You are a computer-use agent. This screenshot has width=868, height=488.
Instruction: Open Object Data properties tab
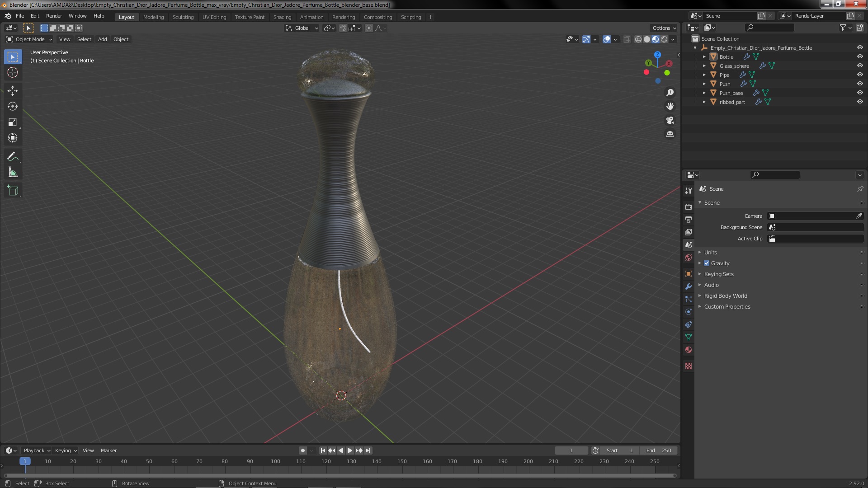point(688,337)
